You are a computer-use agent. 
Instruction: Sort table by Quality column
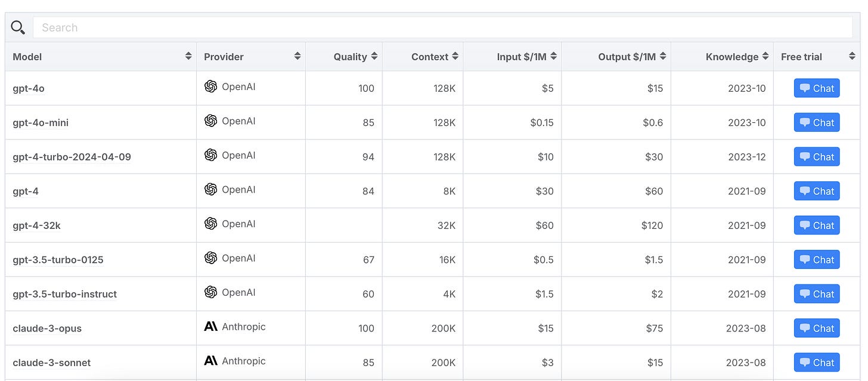click(374, 56)
